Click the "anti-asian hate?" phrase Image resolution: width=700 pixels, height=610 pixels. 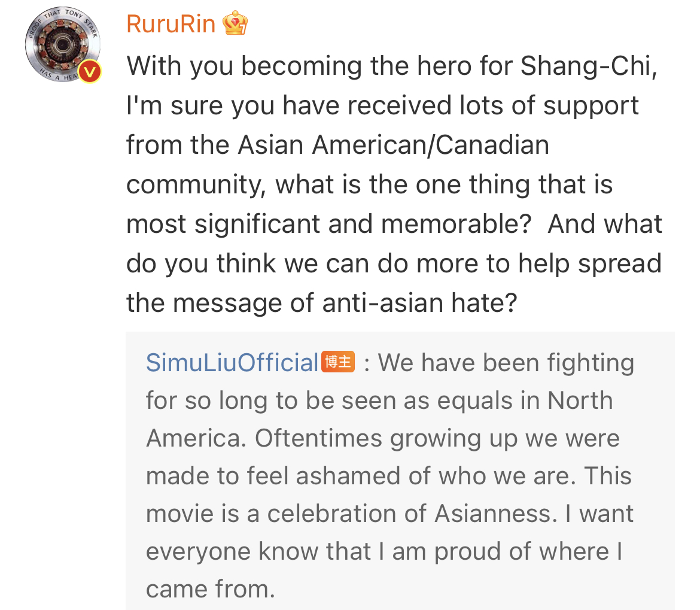pyautogui.click(x=419, y=303)
